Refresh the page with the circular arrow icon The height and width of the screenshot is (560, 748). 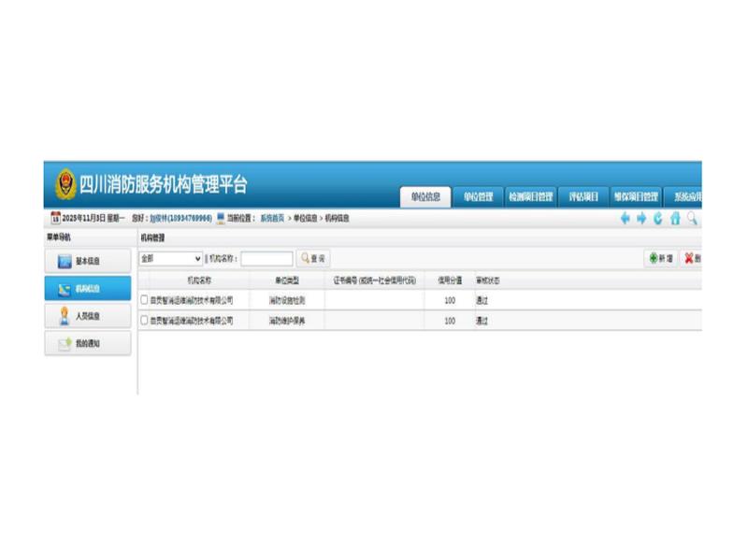658,219
